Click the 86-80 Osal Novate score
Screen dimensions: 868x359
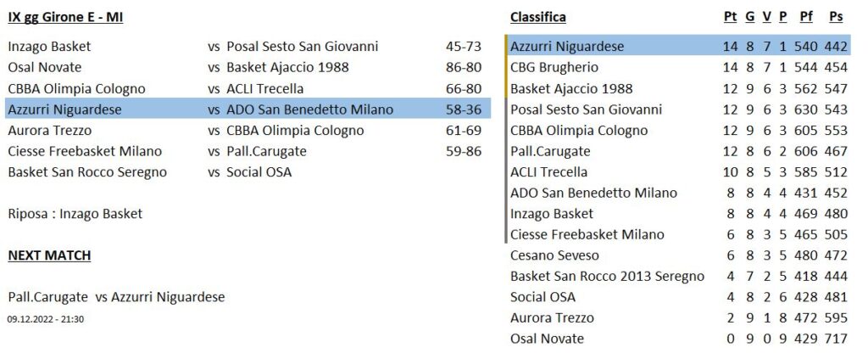[x=464, y=68]
